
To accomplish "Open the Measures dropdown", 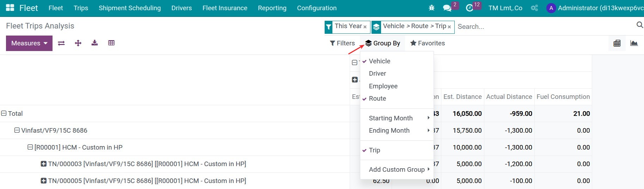I will tap(29, 43).
